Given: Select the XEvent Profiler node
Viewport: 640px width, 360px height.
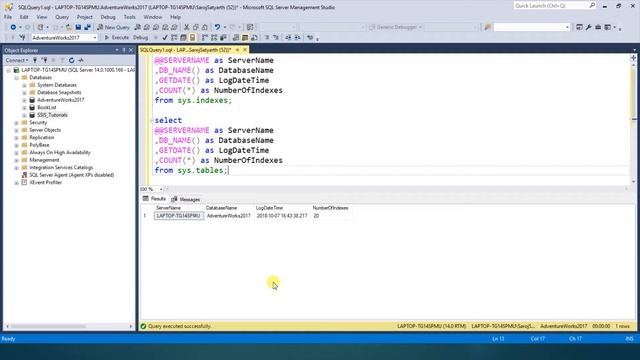Looking at the screenshot, I should pyautogui.click(x=45, y=182).
